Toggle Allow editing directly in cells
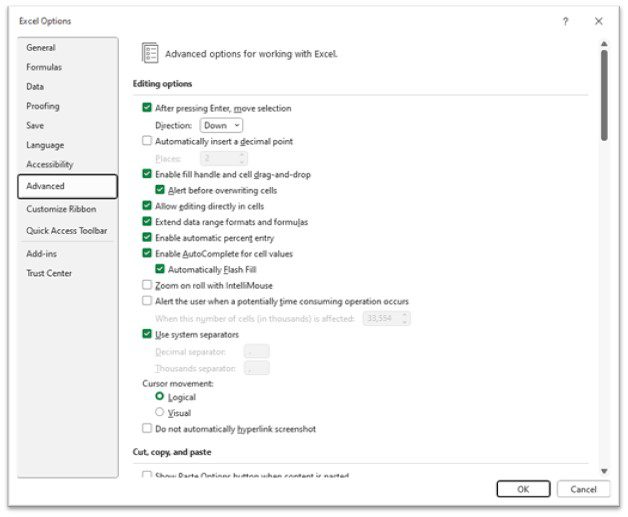The height and width of the screenshot is (517, 628). [x=147, y=206]
